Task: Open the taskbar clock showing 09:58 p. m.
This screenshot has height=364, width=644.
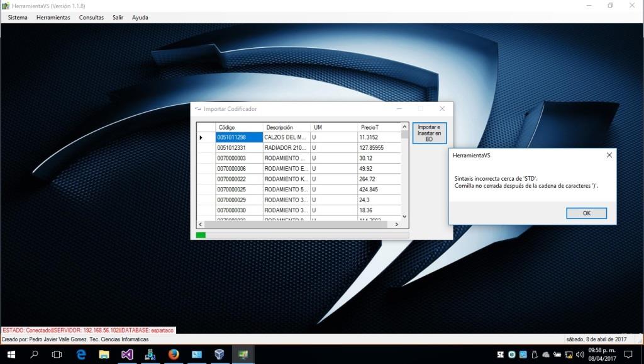Action: tap(602, 354)
